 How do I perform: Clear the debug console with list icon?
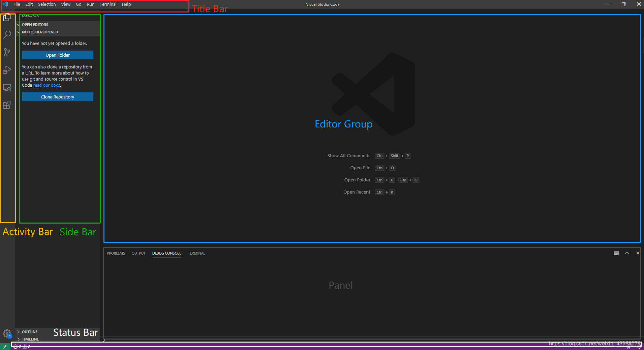click(616, 253)
